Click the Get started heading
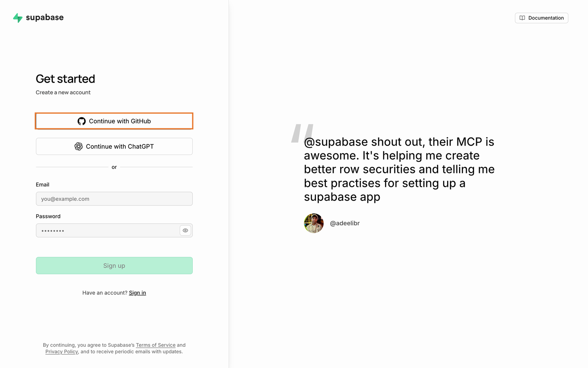Viewport: 588px width, 368px height. click(65, 79)
